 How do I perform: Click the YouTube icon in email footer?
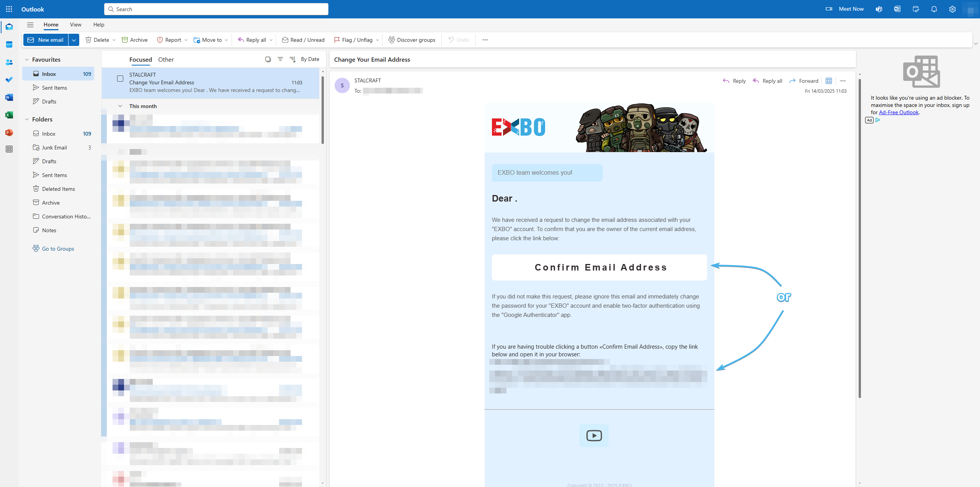pyautogui.click(x=594, y=436)
